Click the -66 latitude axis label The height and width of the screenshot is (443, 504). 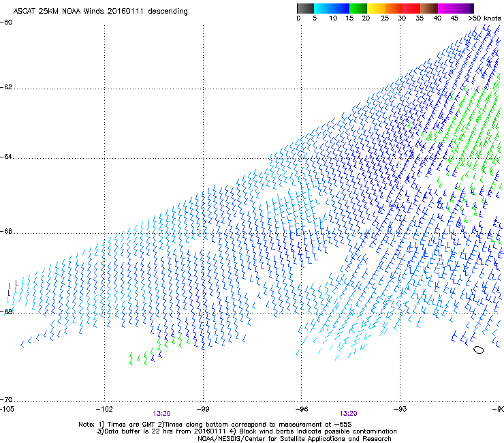click(6, 231)
